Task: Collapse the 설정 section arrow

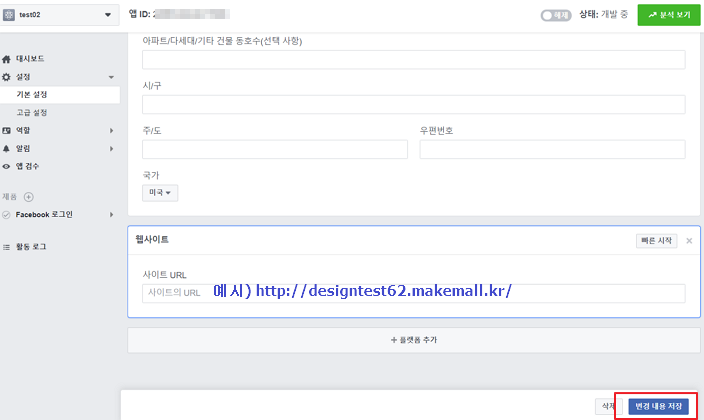Action: [111, 77]
